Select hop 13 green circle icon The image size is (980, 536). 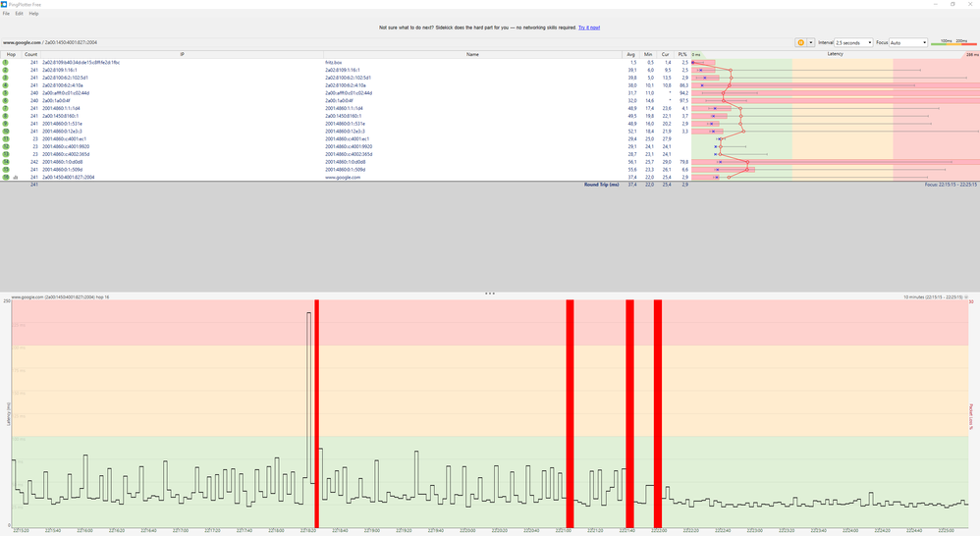pos(6,154)
